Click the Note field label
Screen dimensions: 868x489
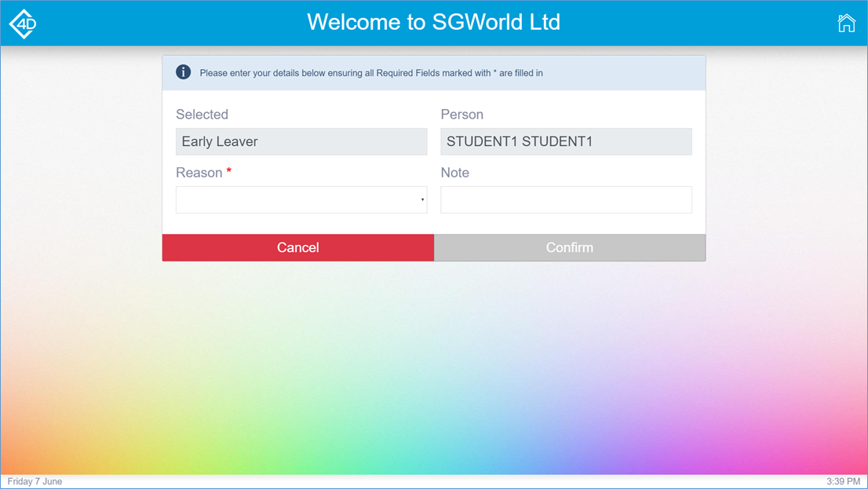[454, 173]
